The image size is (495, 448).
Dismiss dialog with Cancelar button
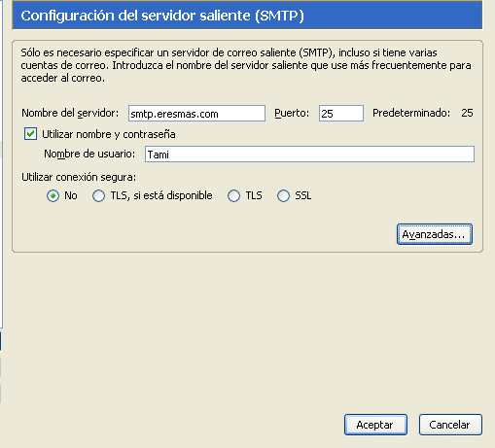tap(450, 425)
